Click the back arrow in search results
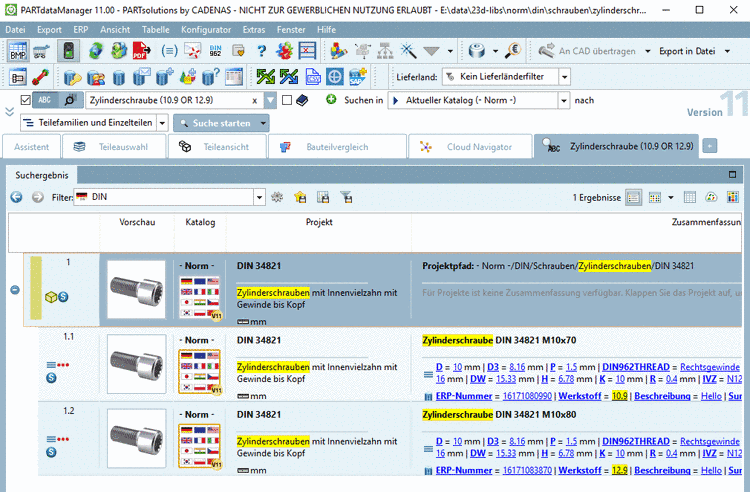750x492 pixels. [16, 198]
